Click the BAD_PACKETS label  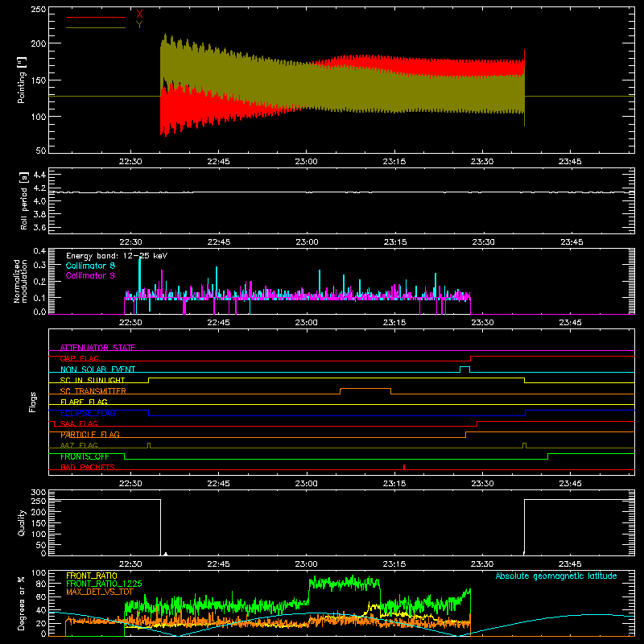(x=88, y=467)
